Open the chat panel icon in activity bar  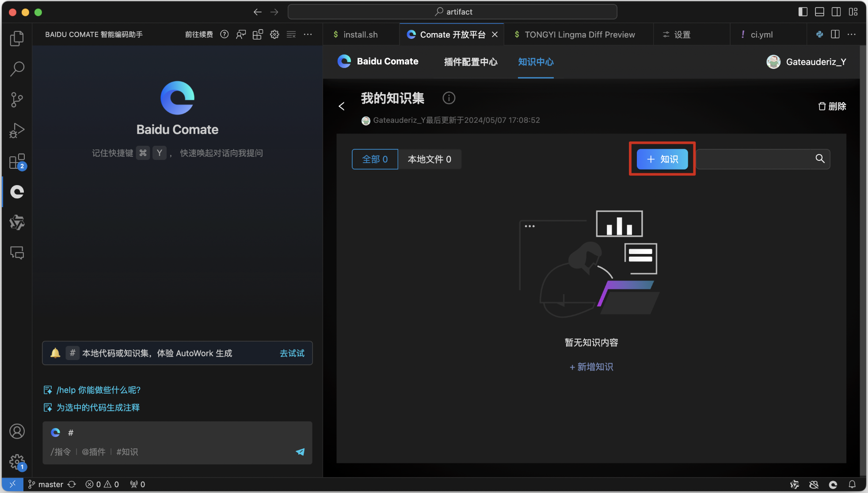coord(17,253)
